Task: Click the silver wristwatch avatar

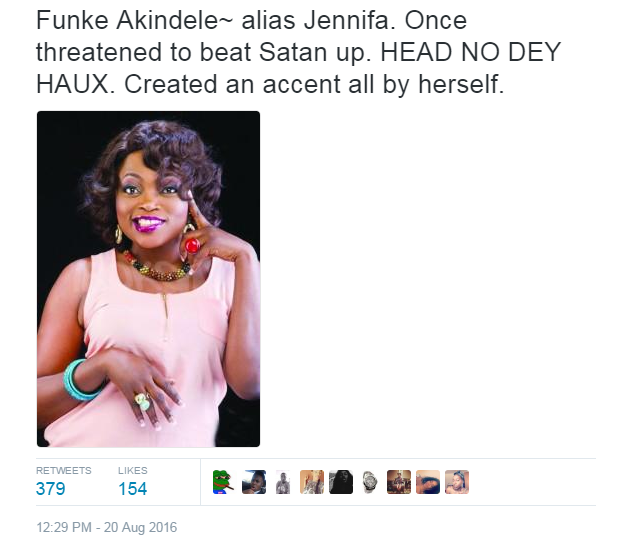Action: coord(370,482)
